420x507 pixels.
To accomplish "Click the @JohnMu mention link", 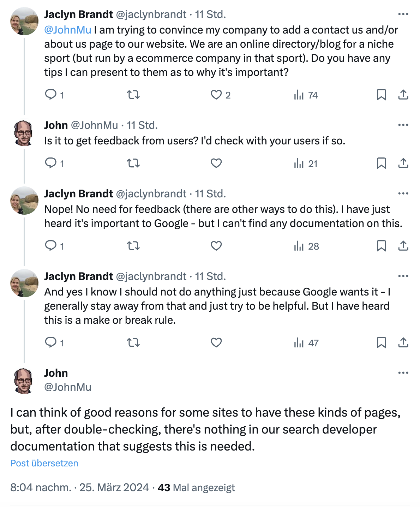I will (x=68, y=30).
